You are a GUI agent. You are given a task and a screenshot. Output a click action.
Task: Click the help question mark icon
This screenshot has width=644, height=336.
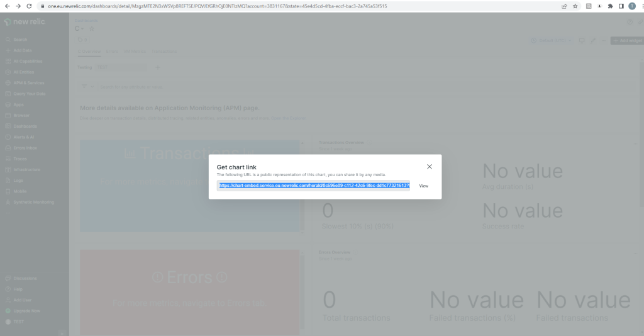(x=630, y=22)
